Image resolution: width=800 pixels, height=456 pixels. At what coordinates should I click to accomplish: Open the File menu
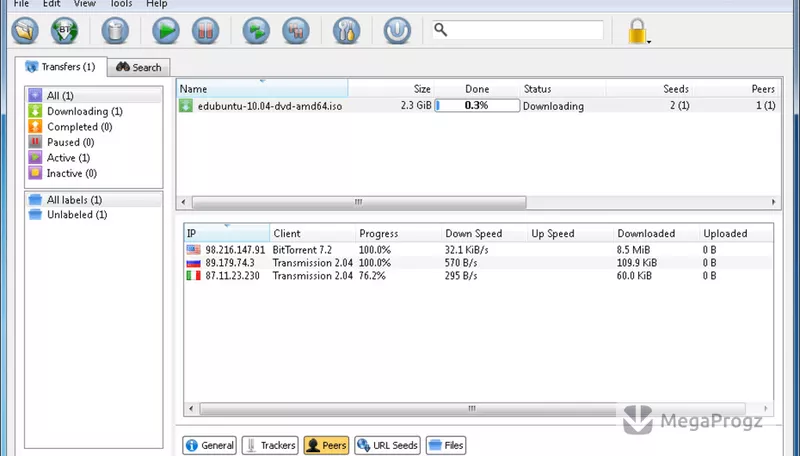pyautogui.click(x=21, y=4)
